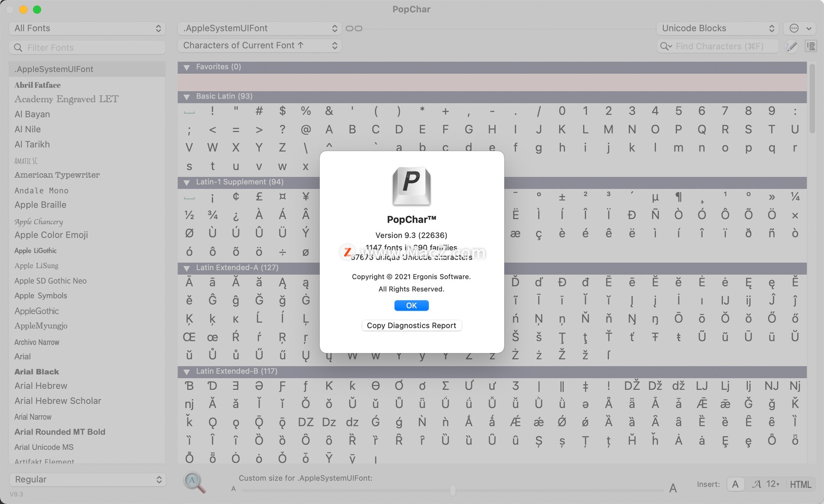Screen dimensions: 824x504
Task: Select Academy Engraved LET font
Action: coord(67,99)
